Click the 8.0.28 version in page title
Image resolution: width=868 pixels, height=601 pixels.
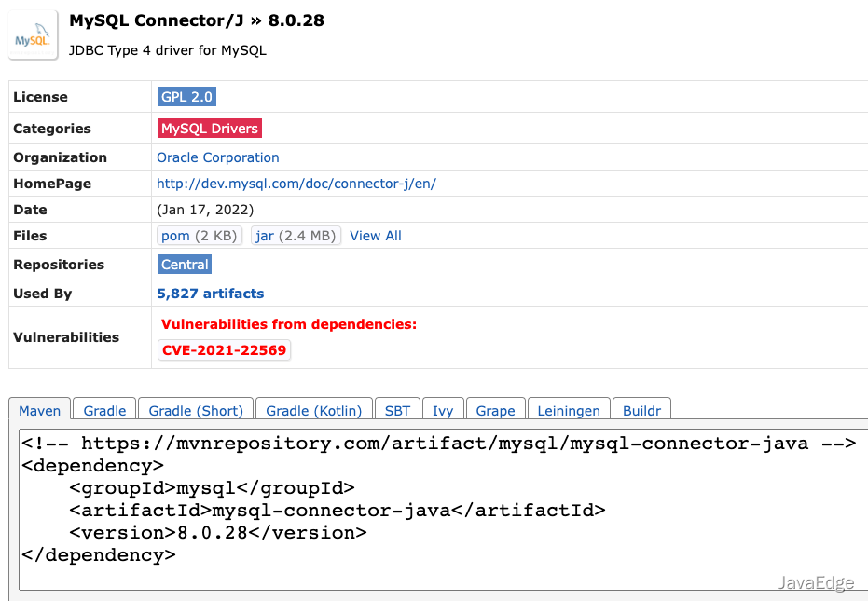click(296, 20)
